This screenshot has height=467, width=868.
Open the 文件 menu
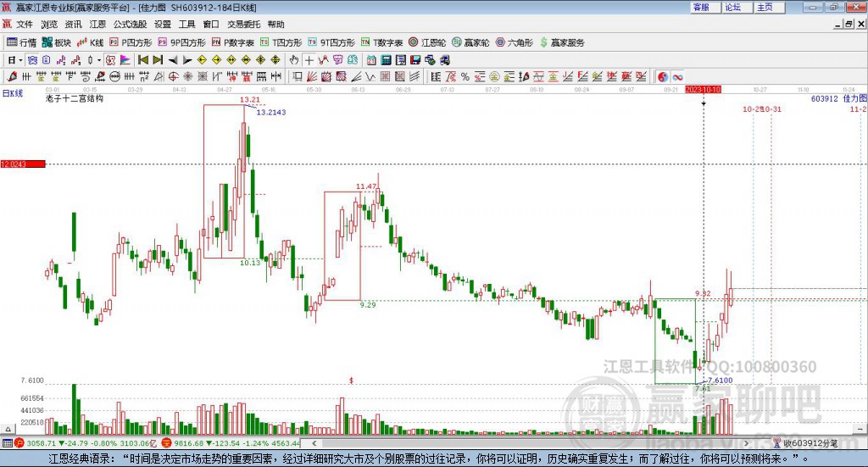(x=25, y=25)
